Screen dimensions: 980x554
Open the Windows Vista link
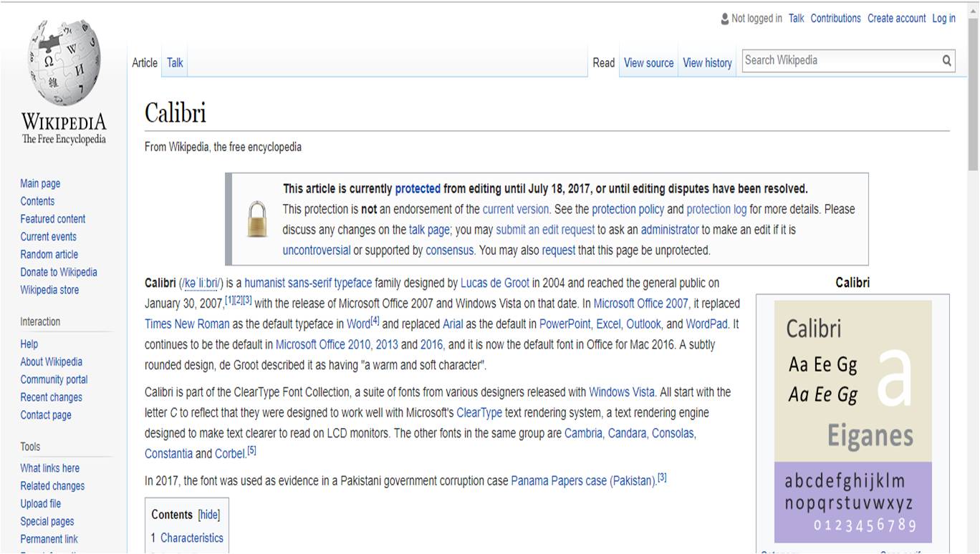point(622,392)
